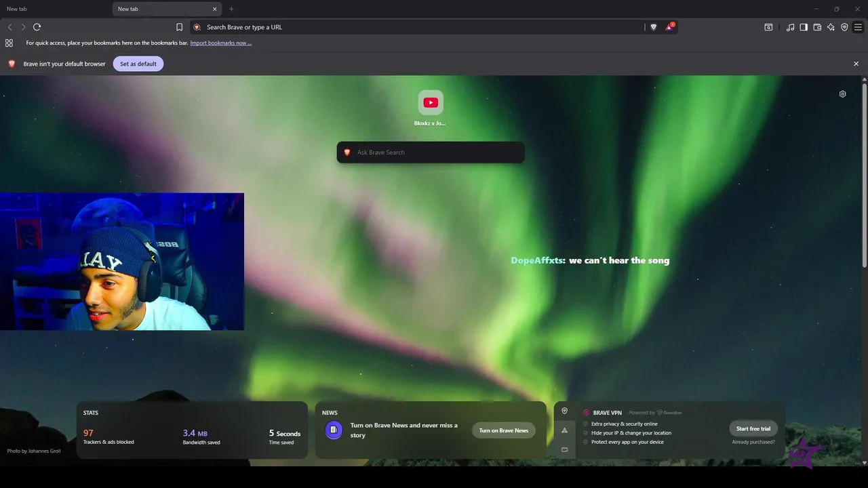Open Brave Rewards triangle icon with badge
This screenshot has height=488, width=868.
[x=670, y=27]
